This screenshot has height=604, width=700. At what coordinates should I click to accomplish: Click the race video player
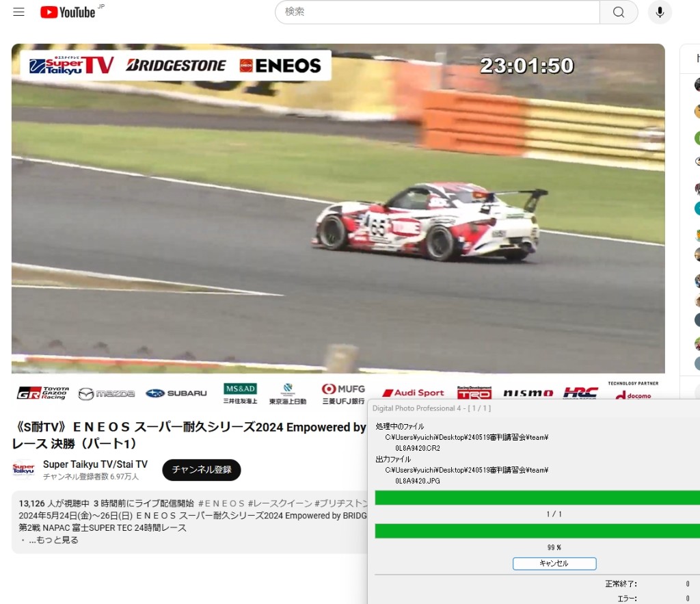coord(338,208)
